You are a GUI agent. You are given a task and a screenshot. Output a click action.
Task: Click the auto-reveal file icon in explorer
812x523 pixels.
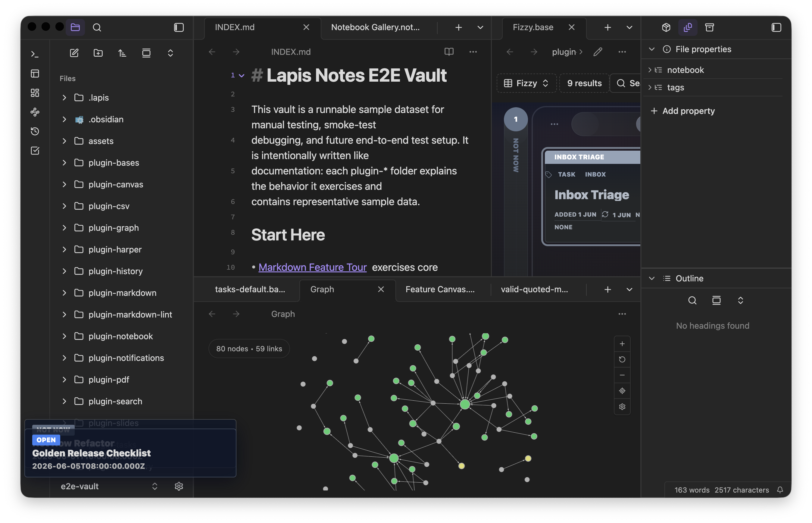point(146,53)
